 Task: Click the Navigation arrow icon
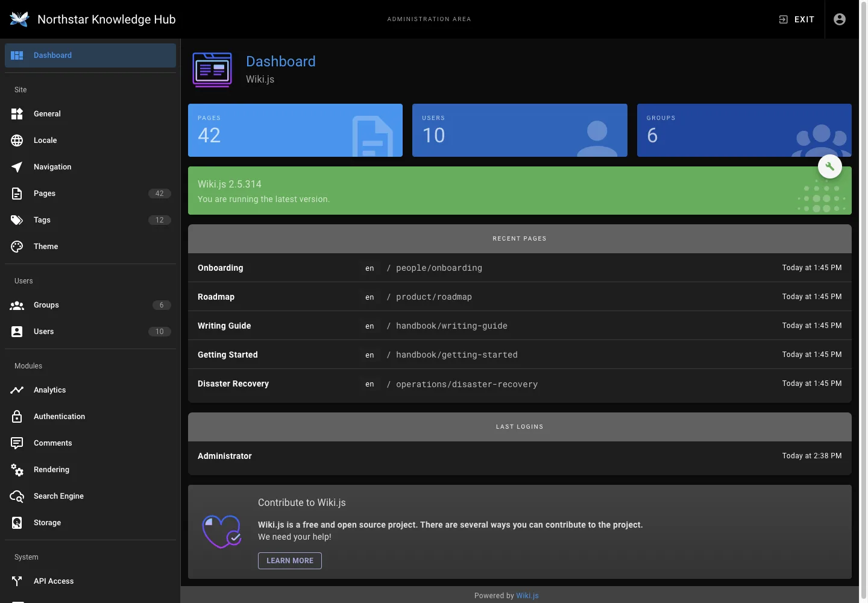coord(17,167)
